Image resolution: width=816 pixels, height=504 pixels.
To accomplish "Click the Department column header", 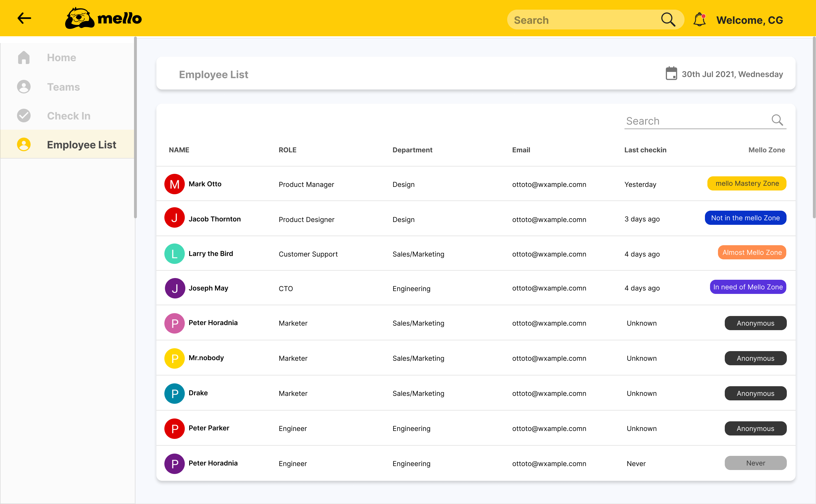I will [x=412, y=150].
